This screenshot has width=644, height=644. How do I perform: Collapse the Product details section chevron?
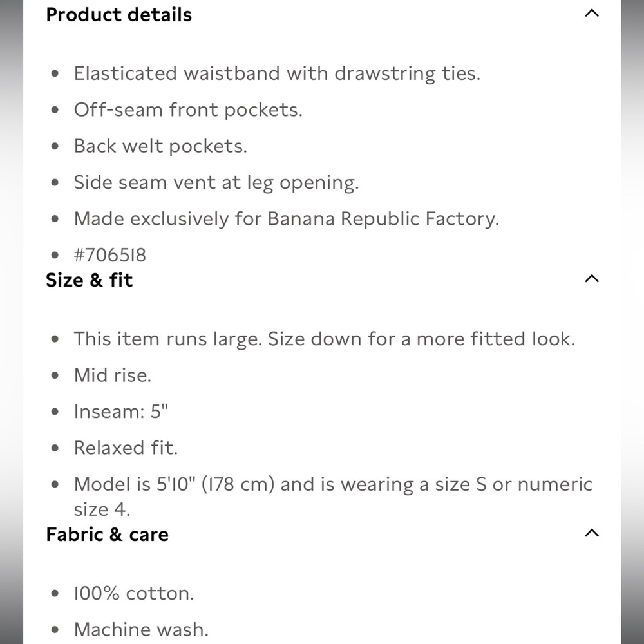click(591, 13)
